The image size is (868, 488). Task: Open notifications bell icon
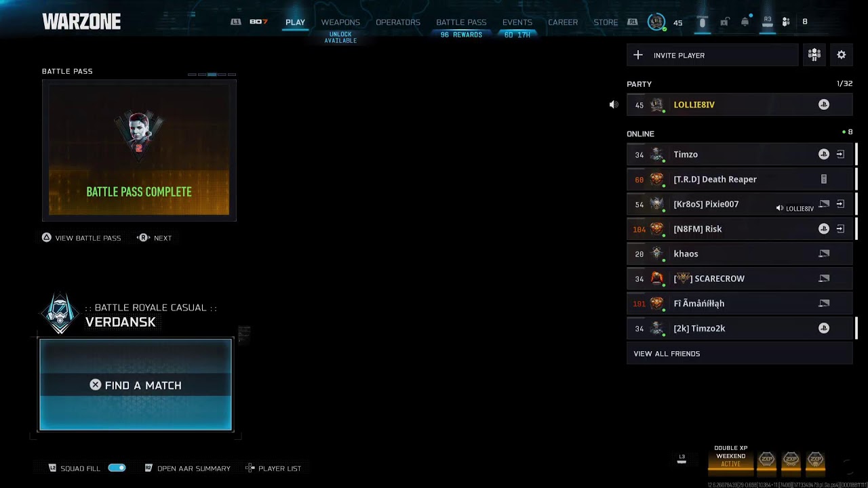(745, 22)
